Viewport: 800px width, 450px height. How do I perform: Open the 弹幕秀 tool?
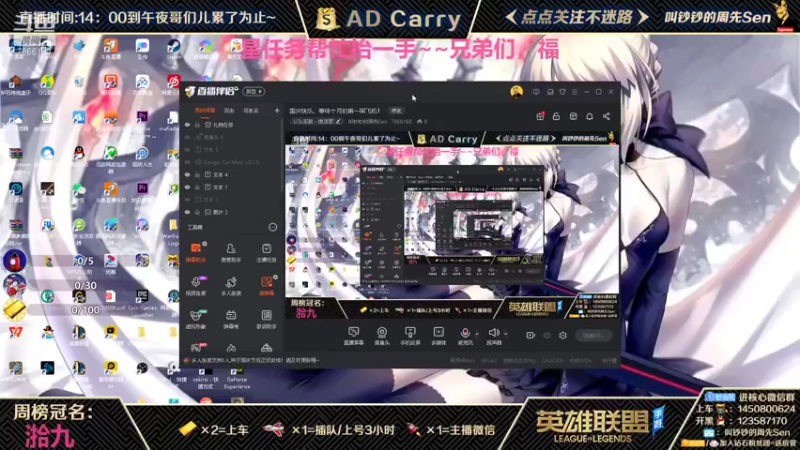pos(231,319)
